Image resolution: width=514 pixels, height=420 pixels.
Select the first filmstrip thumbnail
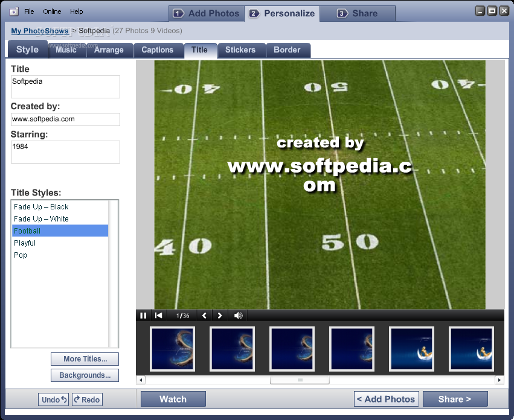(x=172, y=349)
